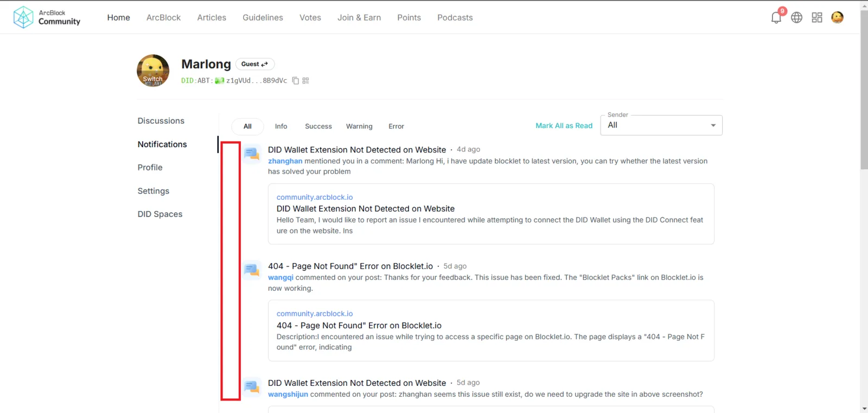Click chat icon beside wangshijun notification
Viewport: 868px width, 413px height.
pos(251,386)
